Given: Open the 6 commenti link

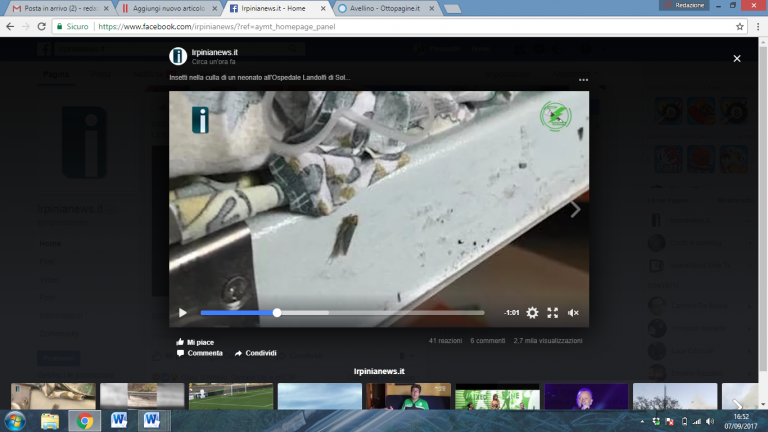Looking at the screenshot, I should (x=487, y=341).
